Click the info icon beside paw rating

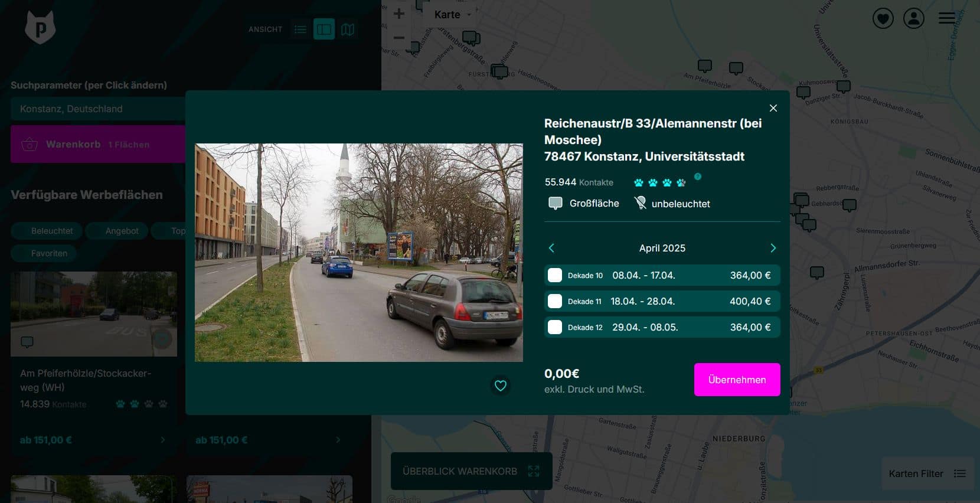pyautogui.click(x=698, y=177)
